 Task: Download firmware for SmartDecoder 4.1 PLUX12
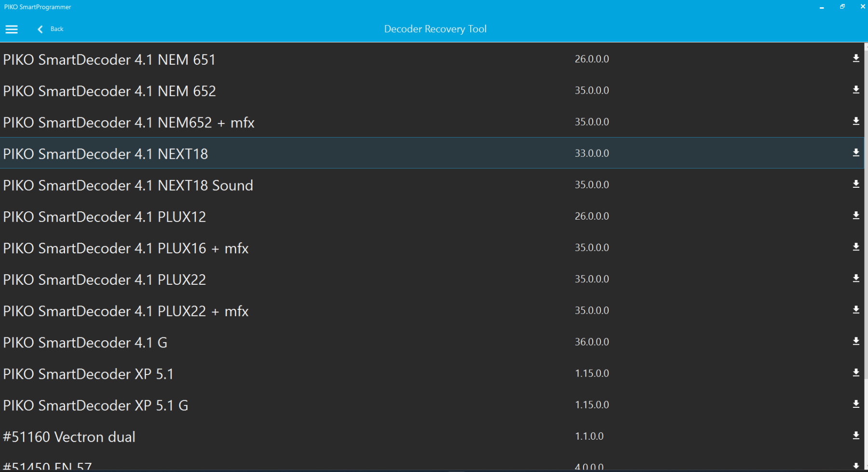856,215
